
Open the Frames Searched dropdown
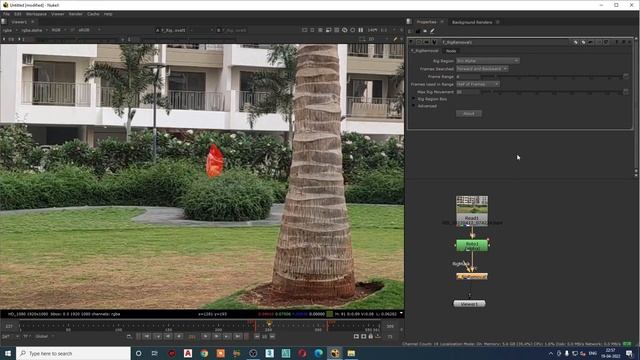[x=482, y=69]
